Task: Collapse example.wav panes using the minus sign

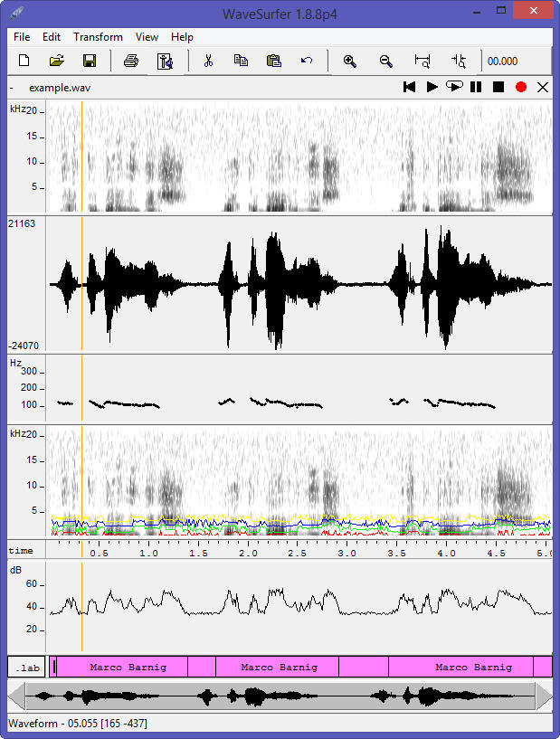Action: (x=12, y=88)
